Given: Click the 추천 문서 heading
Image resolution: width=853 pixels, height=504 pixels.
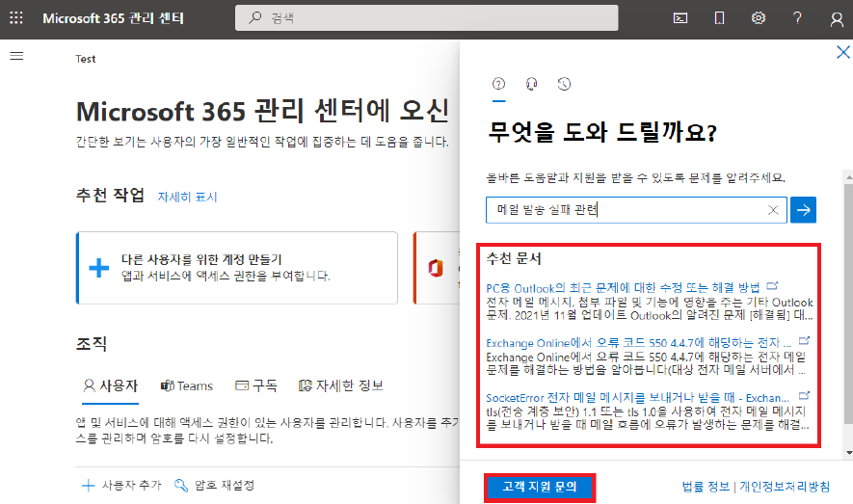Looking at the screenshot, I should [x=514, y=259].
